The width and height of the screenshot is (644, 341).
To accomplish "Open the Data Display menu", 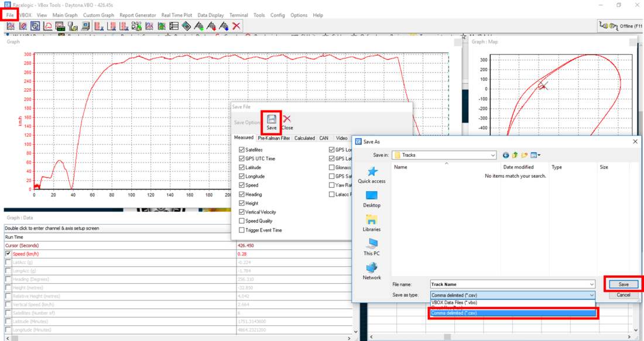I will pyautogui.click(x=211, y=15).
